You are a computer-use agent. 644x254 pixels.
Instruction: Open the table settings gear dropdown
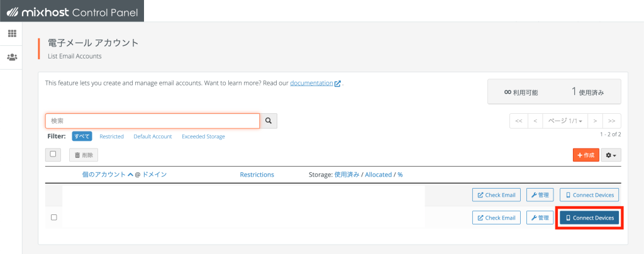coord(611,155)
